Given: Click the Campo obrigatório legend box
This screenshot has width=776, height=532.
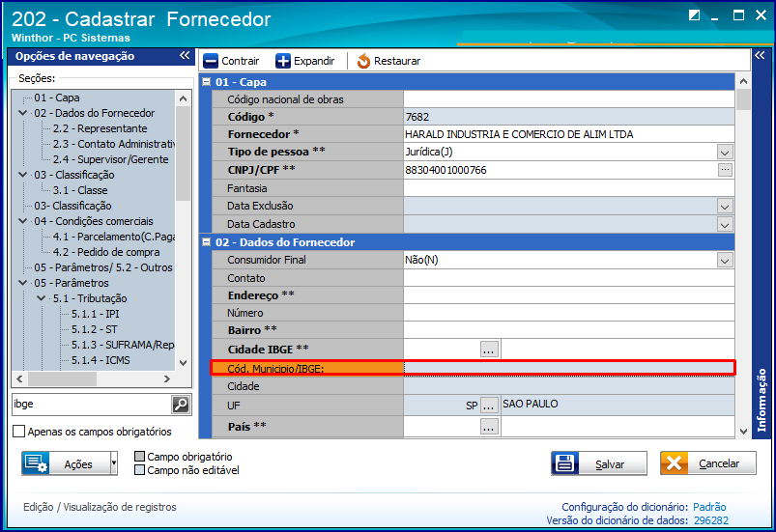Looking at the screenshot, I should [x=140, y=457].
